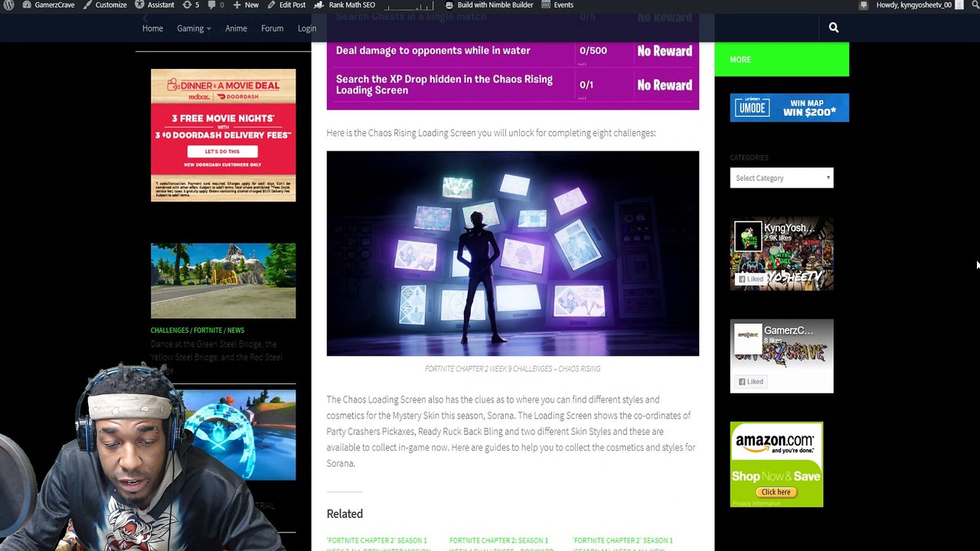
Task: Click the Chaos Rising loading screen image
Action: tap(513, 253)
